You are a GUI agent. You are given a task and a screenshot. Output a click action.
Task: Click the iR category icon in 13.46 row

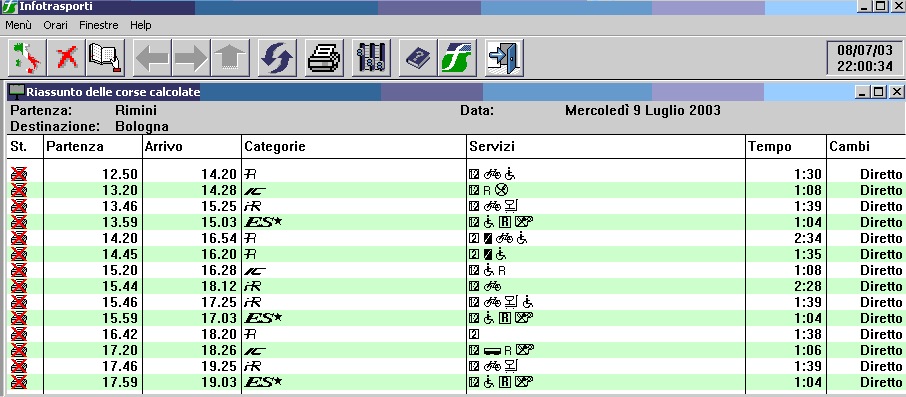tap(253, 206)
